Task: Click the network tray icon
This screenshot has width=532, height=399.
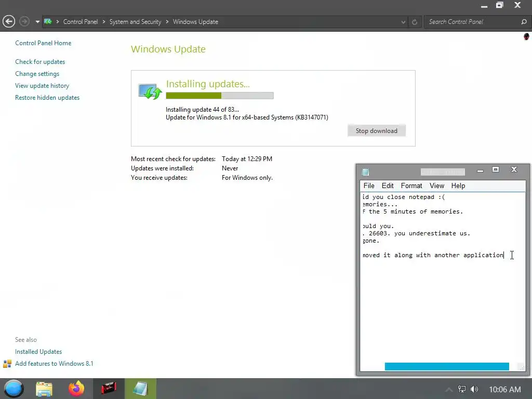Action: click(x=462, y=389)
